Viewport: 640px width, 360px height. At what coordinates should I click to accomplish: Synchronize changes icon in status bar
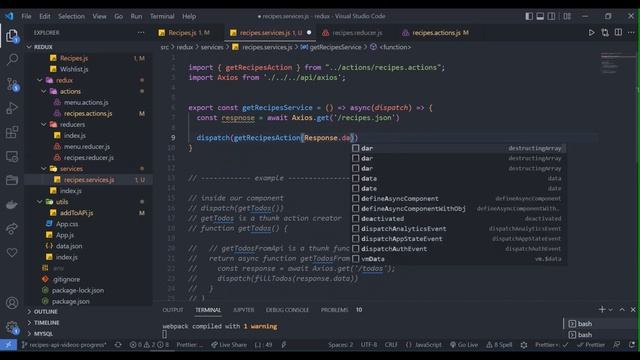[118, 345]
